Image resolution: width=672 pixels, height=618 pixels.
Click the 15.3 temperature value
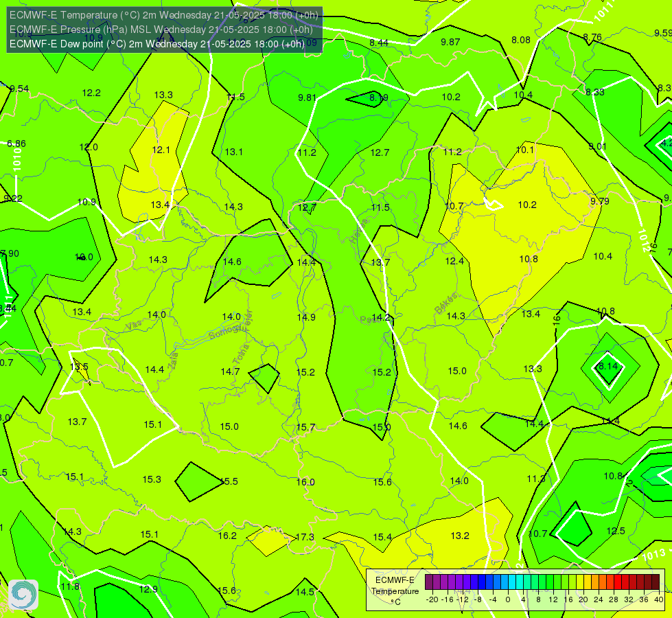(x=152, y=479)
